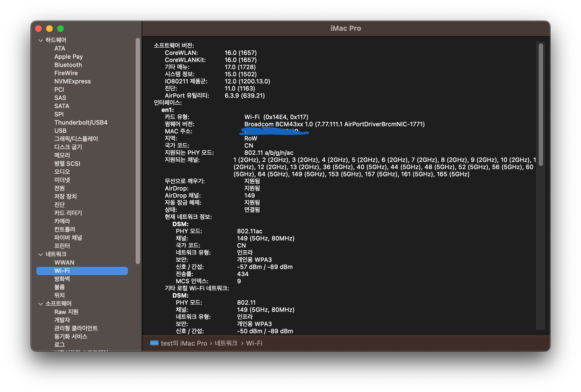
Task: Click the iMac Pro window title
Action: click(346, 28)
